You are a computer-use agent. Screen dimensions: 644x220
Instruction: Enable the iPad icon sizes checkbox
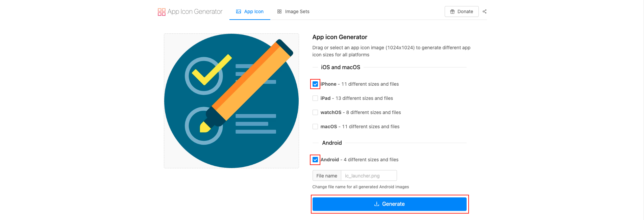[x=315, y=98]
